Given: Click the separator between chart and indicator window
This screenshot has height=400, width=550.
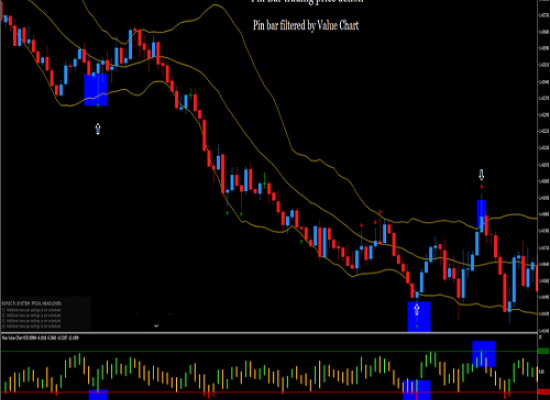Looking at the screenshot, I should pyautogui.click(x=269, y=332).
